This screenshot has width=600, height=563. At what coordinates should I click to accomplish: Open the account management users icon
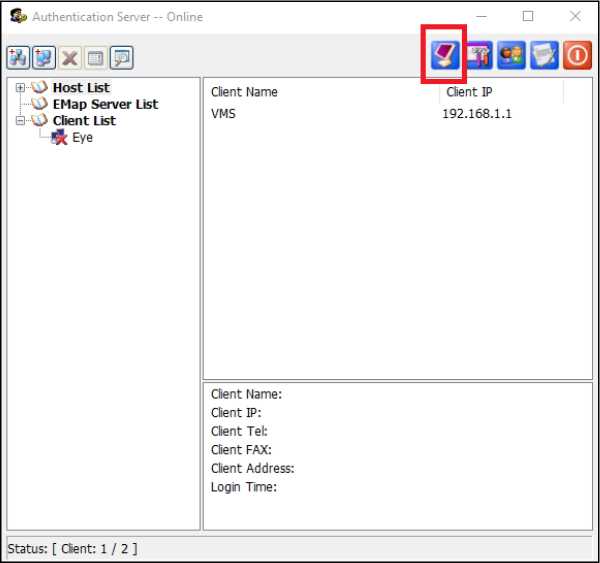[511, 55]
